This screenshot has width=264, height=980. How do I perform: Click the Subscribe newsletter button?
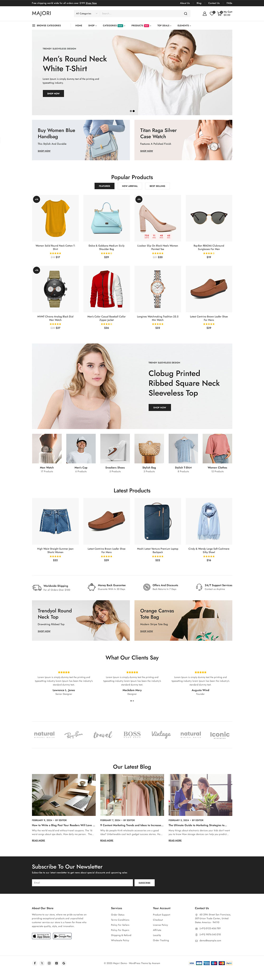click(x=144, y=883)
